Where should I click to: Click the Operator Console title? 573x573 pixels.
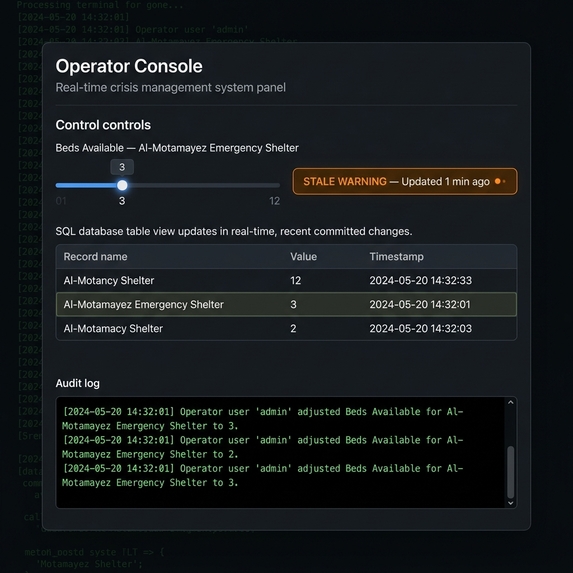pos(129,66)
